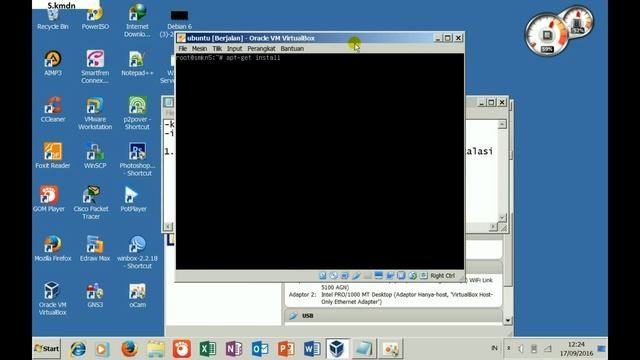Click the shared folders indicator in VM status bar

pos(367,276)
